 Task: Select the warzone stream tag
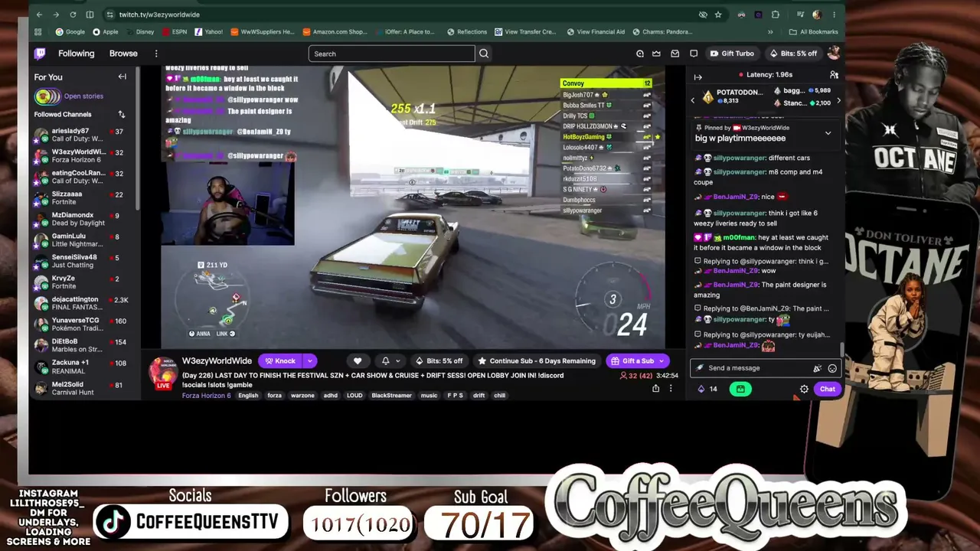[302, 396]
